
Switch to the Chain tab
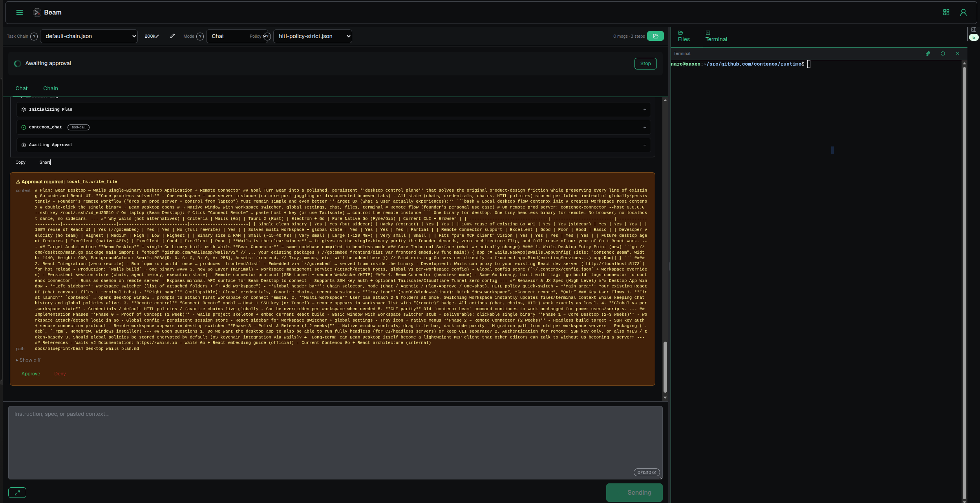point(51,88)
